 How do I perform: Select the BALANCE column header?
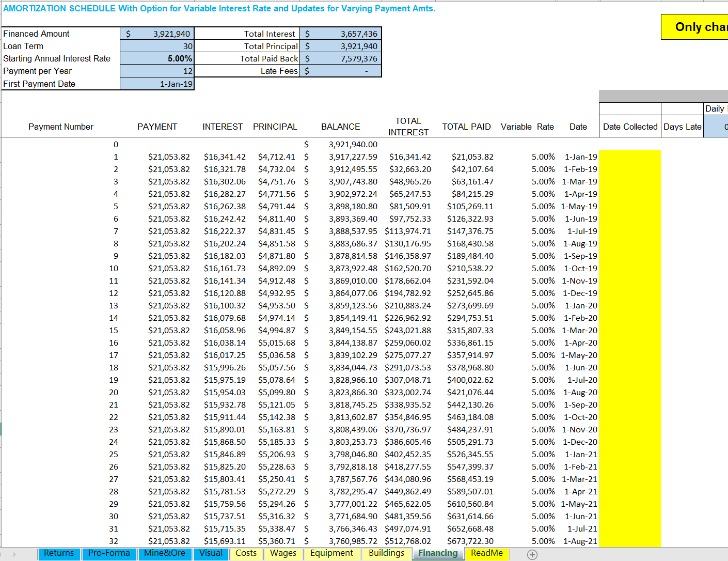[x=341, y=127]
